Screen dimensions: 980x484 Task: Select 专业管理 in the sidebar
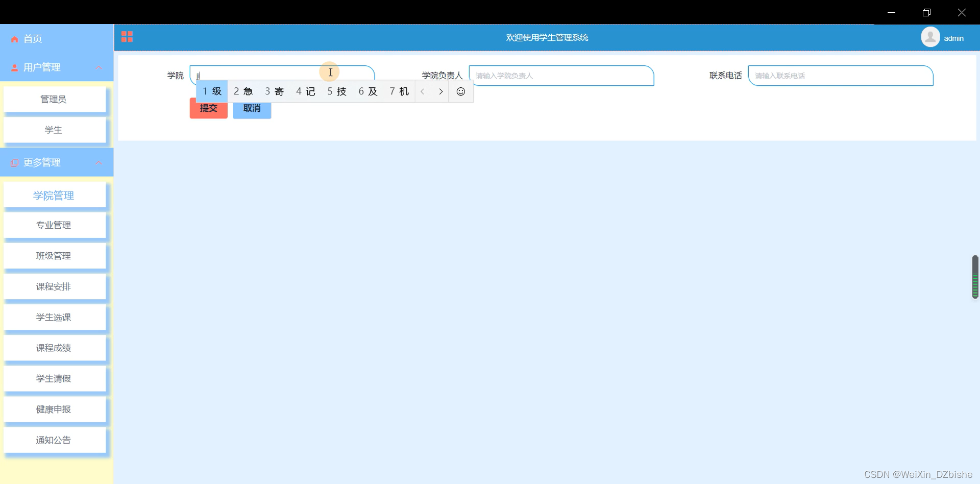click(55, 225)
